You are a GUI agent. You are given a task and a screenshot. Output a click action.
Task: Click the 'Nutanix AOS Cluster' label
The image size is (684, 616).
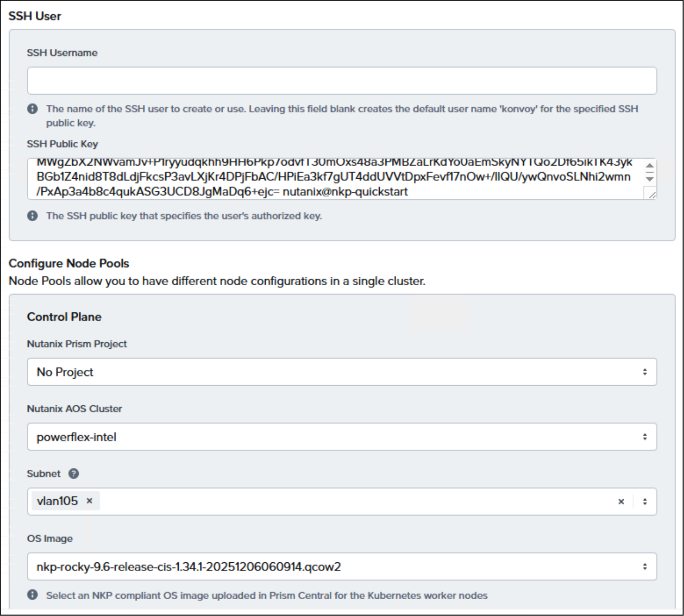coord(75,409)
